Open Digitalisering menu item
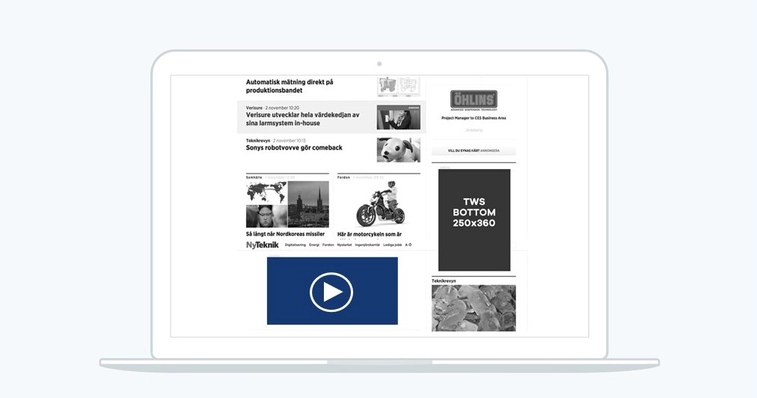This screenshot has height=398, width=757. pos(295,245)
